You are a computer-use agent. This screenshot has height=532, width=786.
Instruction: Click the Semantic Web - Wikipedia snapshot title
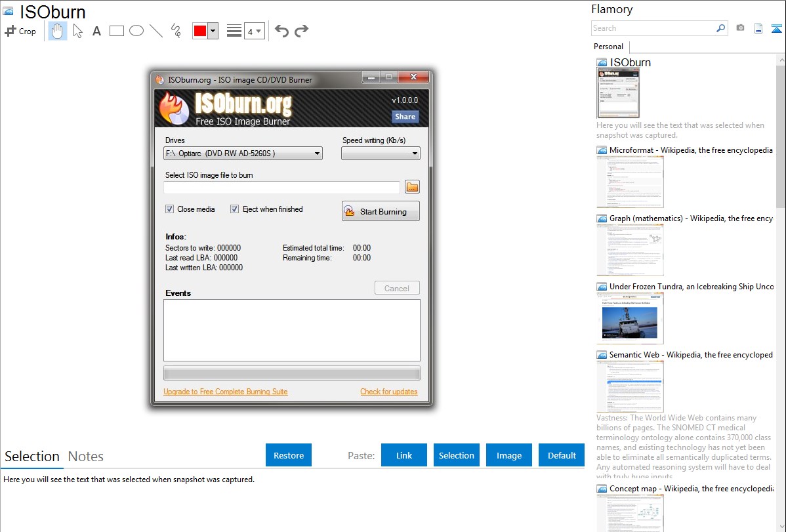point(691,354)
